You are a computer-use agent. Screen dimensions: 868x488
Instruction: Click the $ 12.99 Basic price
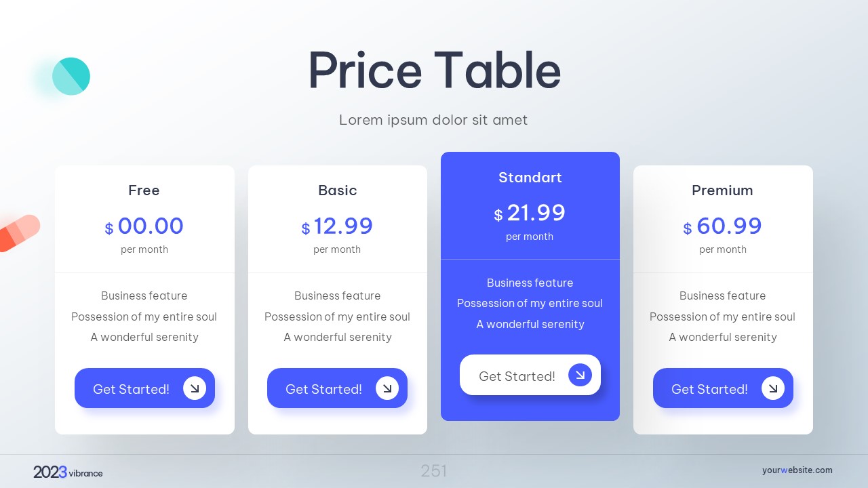[337, 226]
